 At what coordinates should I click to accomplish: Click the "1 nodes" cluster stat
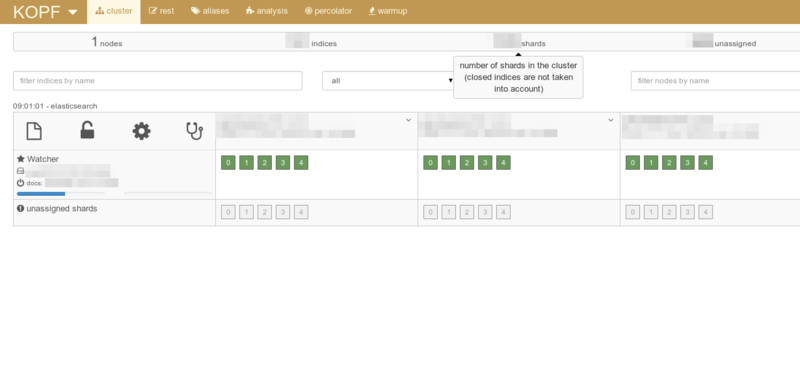click(x=107, y=42)
